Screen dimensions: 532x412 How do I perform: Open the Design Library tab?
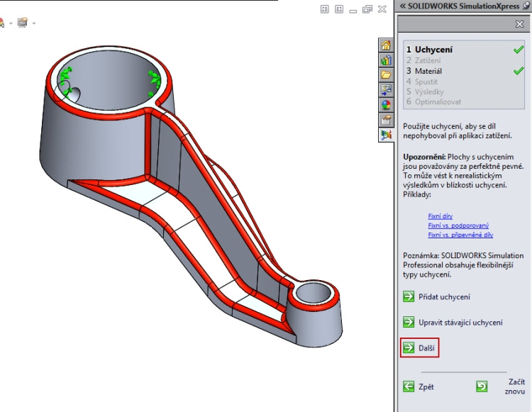[386, 60]
